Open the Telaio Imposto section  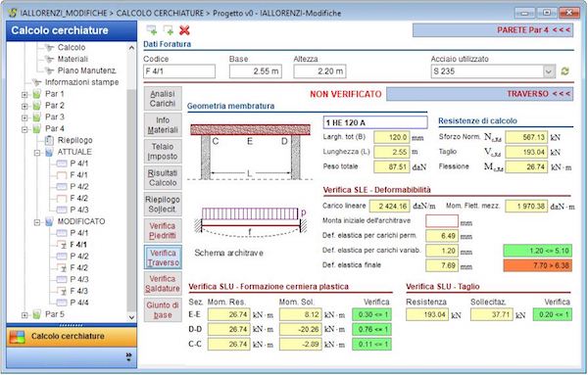[x=163, y=152]
